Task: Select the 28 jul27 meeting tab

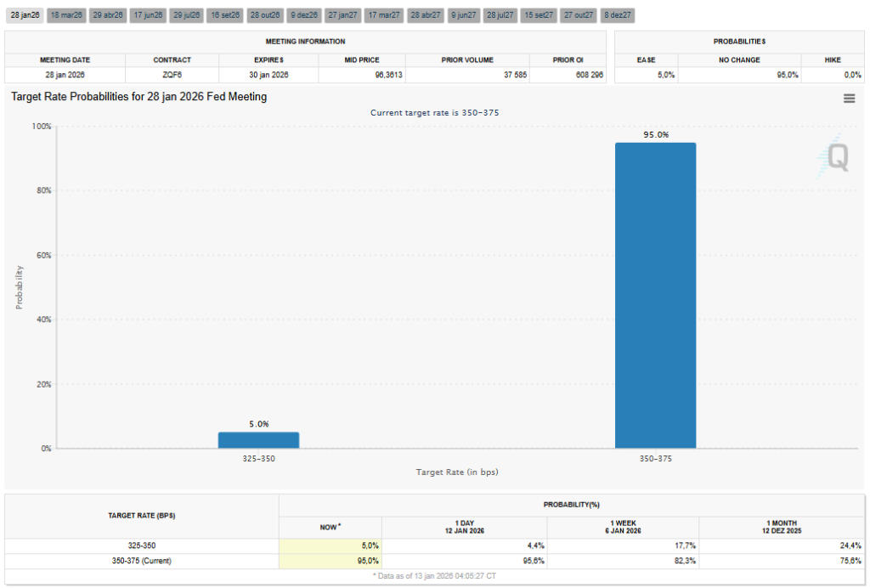Action: point(500,14)
